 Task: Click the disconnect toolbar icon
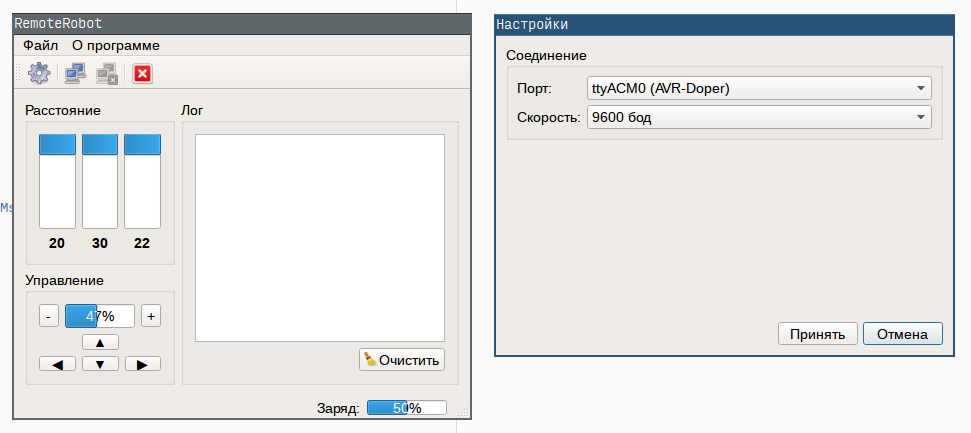point(107,74)
